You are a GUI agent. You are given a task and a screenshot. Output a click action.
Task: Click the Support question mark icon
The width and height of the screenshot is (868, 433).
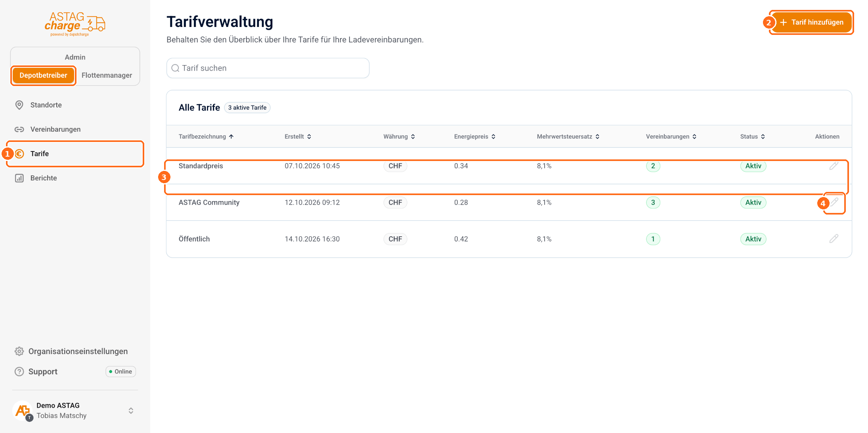[x=19, y=372]
